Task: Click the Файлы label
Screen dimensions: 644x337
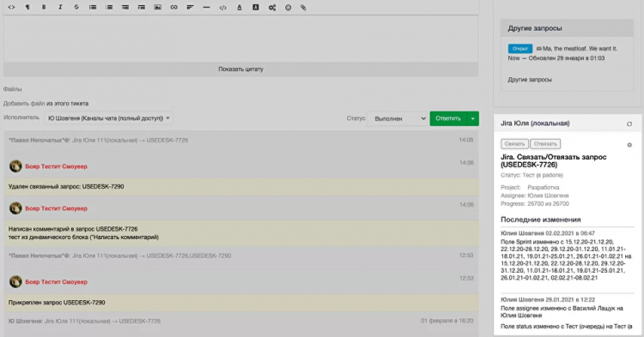Action: 12,89
